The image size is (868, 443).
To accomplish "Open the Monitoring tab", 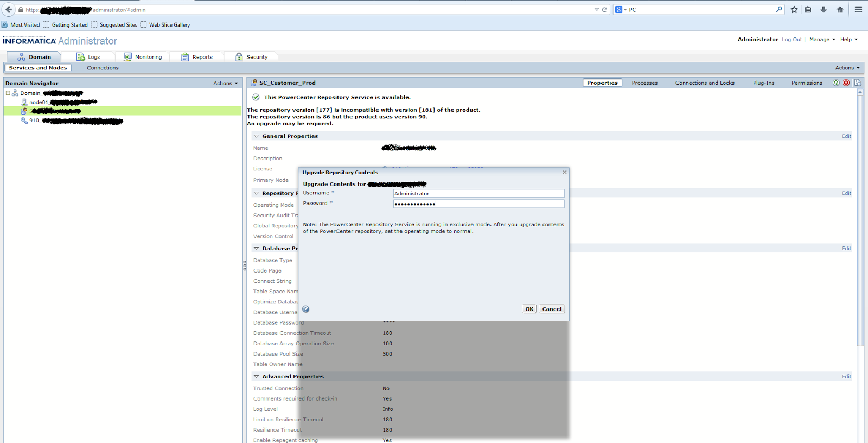I will tap(143, 57).
